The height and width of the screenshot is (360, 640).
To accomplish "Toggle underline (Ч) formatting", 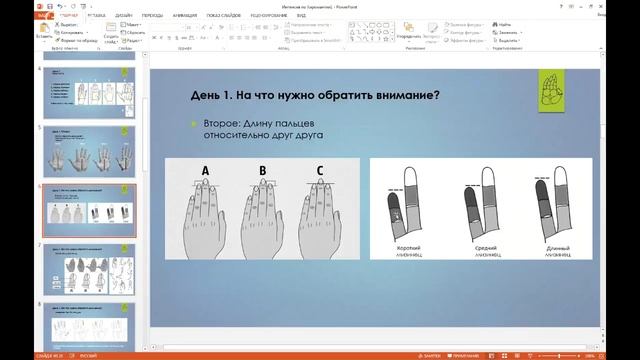I will tap(169, 38).
